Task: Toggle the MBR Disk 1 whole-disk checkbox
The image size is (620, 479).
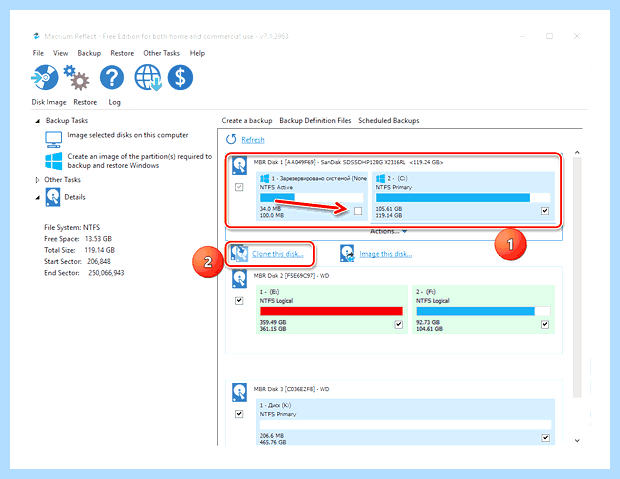Action: [239, 187]
